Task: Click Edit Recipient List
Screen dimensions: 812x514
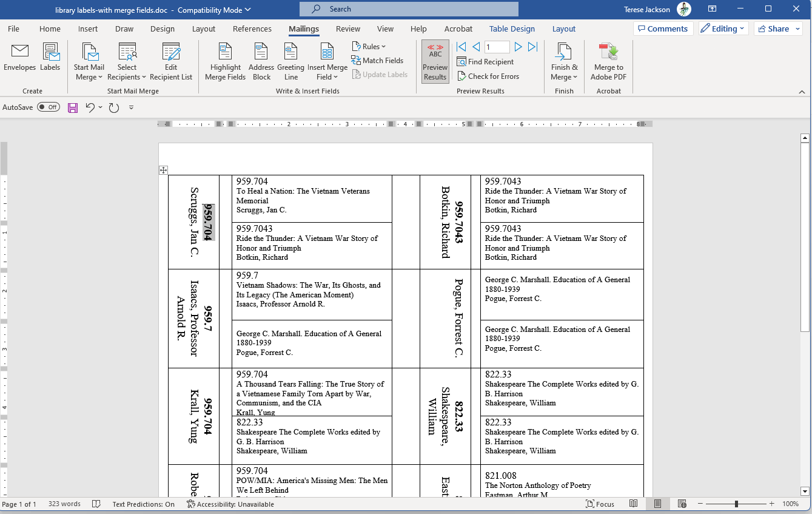Action: click(171, 62)
